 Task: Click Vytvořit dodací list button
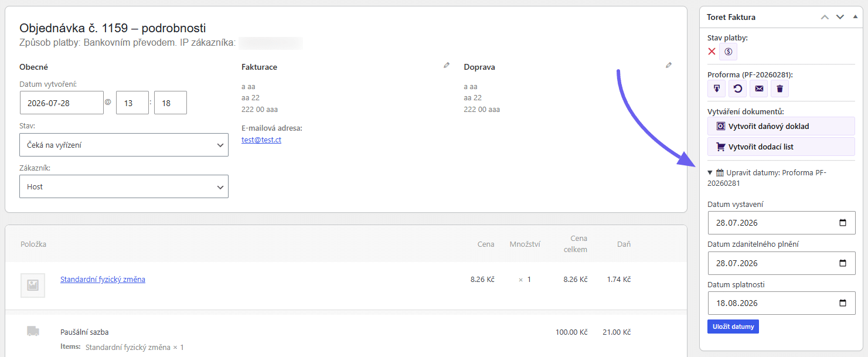[781, 147]
